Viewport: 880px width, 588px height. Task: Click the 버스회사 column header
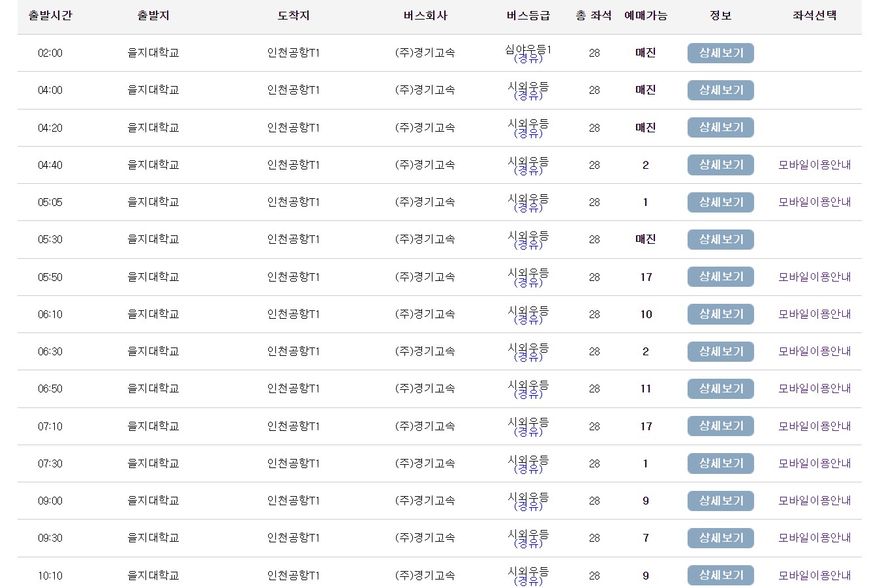click(425, 15)
